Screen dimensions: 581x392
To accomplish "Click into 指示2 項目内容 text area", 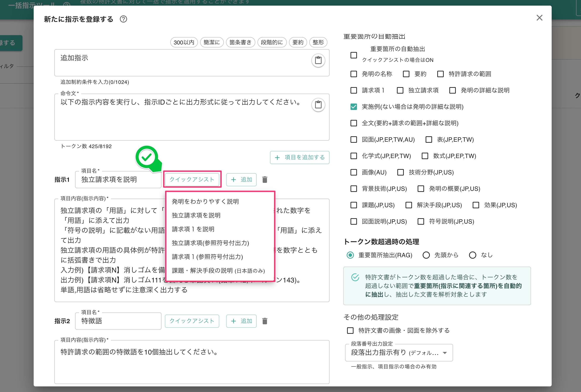I will click(192, 362).
